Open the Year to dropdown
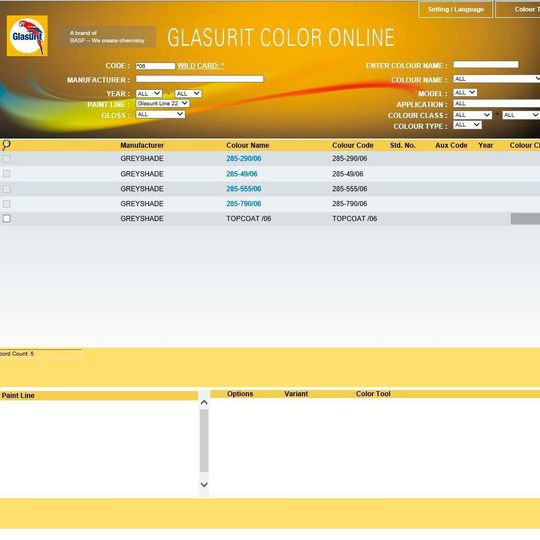This screenshot has height=540, width=540. click(x=188, y=93)
